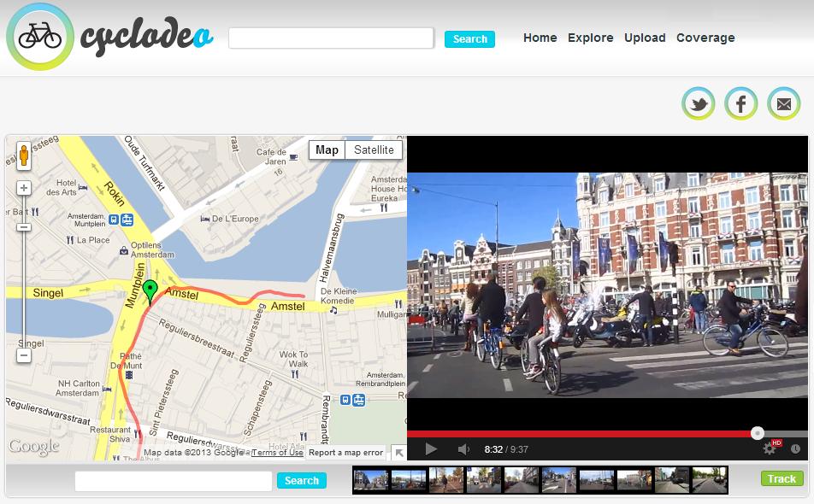Switch map to Satellite view
The width and height of the screenshot is (814, 504).
coord(374,150)
